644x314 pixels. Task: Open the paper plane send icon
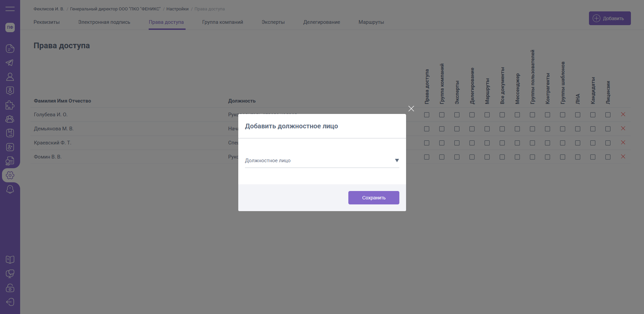tap(10, 63)
